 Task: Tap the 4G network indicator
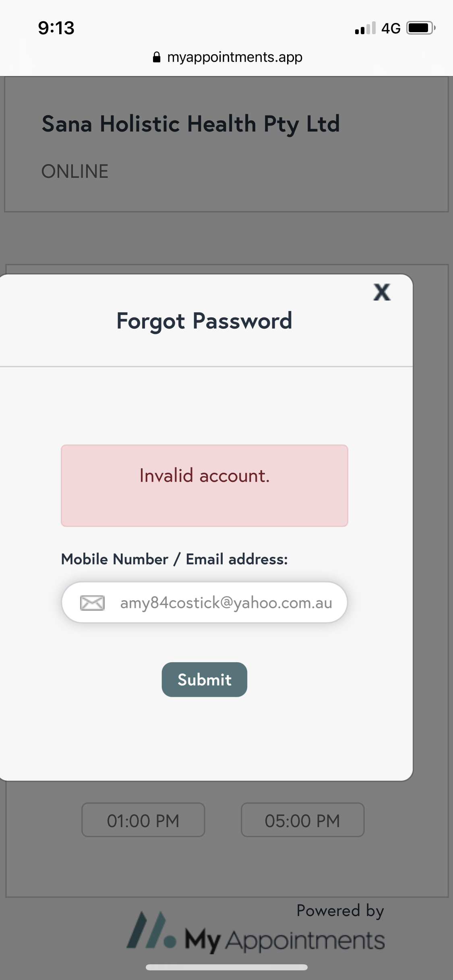point(391,28)
